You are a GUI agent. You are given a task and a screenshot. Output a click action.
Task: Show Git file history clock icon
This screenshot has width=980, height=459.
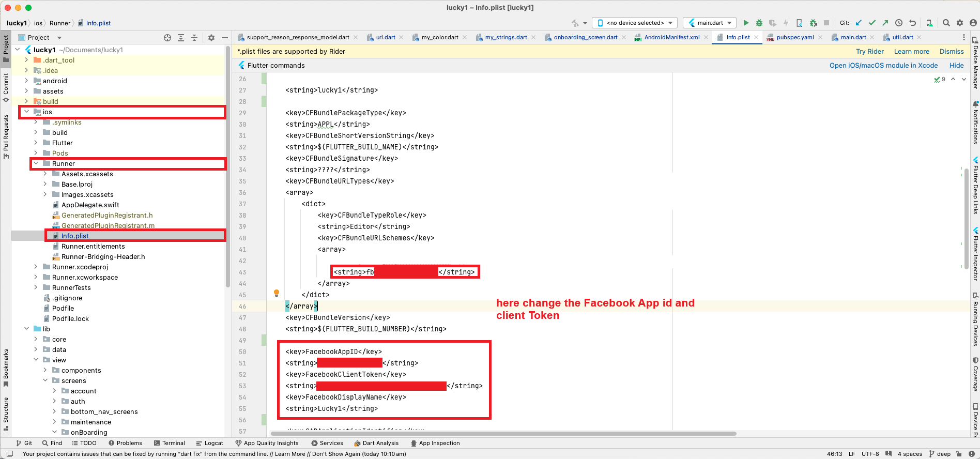coord(899,23)
